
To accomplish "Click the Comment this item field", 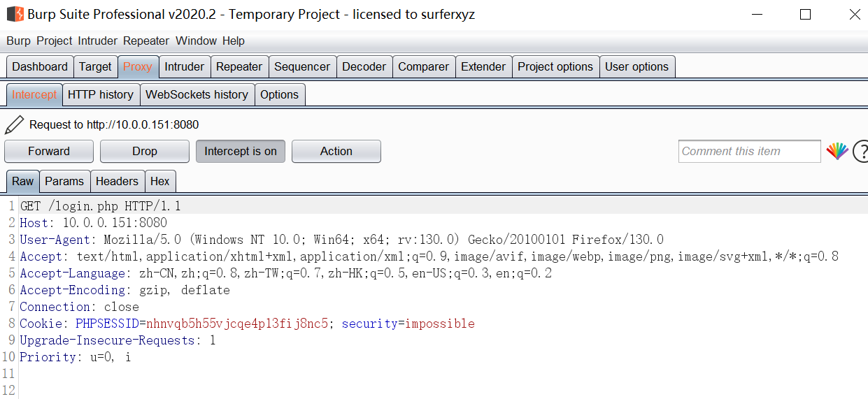I will (750, 151).
